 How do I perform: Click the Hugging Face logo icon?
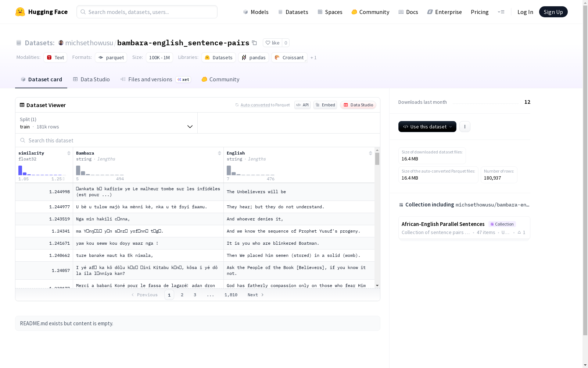click(x=20, y=12)
